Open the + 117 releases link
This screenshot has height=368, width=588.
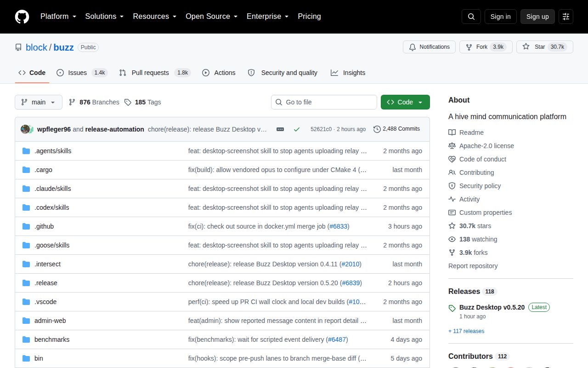tap(466, 331)
